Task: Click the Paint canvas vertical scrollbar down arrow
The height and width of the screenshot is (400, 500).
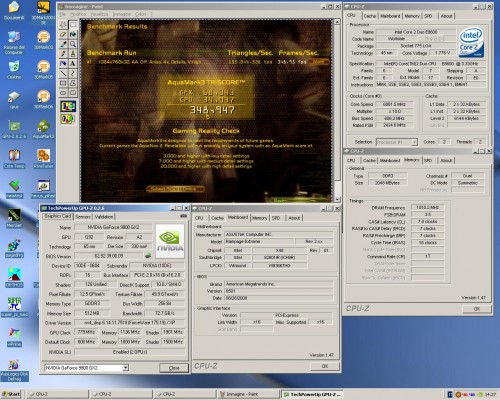Action: 337,199
